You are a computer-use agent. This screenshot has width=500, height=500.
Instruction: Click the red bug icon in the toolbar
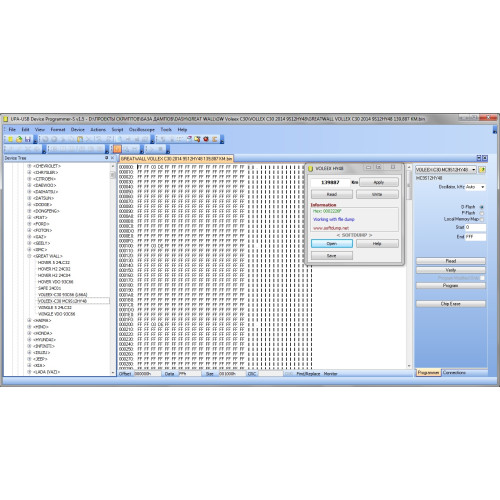(206, 139)
